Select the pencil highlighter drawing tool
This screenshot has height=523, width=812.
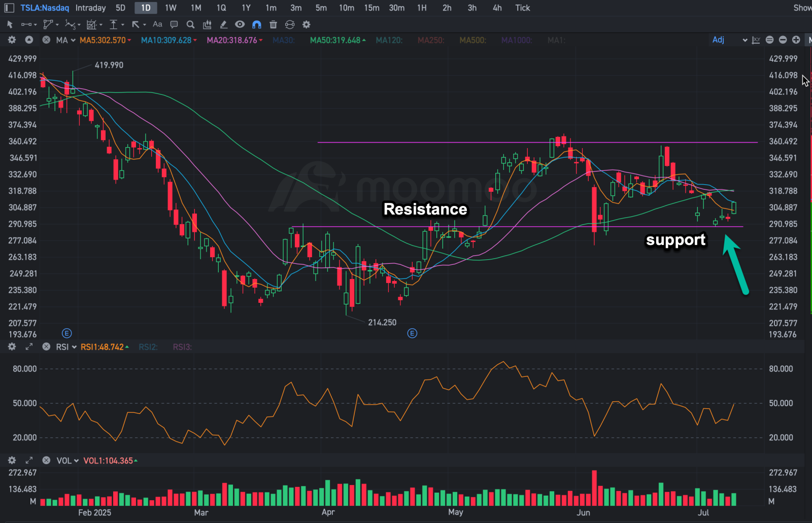tap(223, 24)
